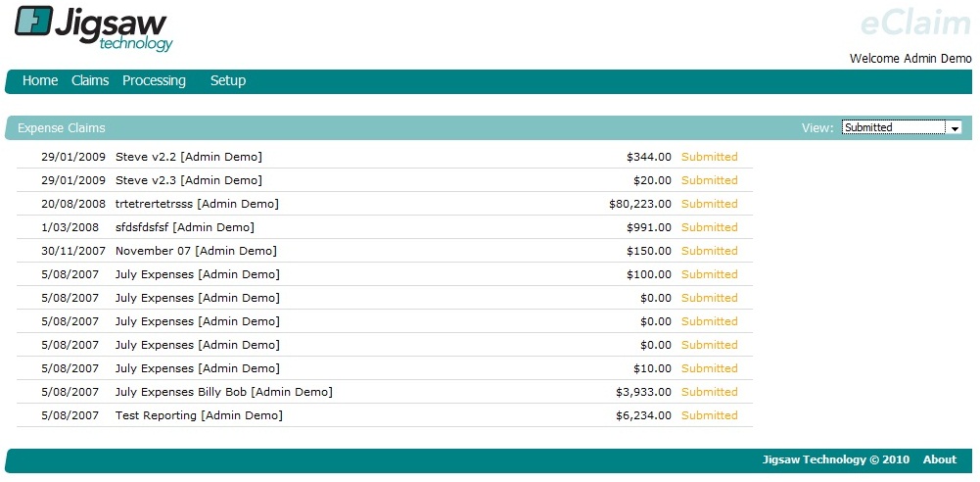Click Submitted status of $6,234.00 claim
980x482 pixels.
pos(709,415)
